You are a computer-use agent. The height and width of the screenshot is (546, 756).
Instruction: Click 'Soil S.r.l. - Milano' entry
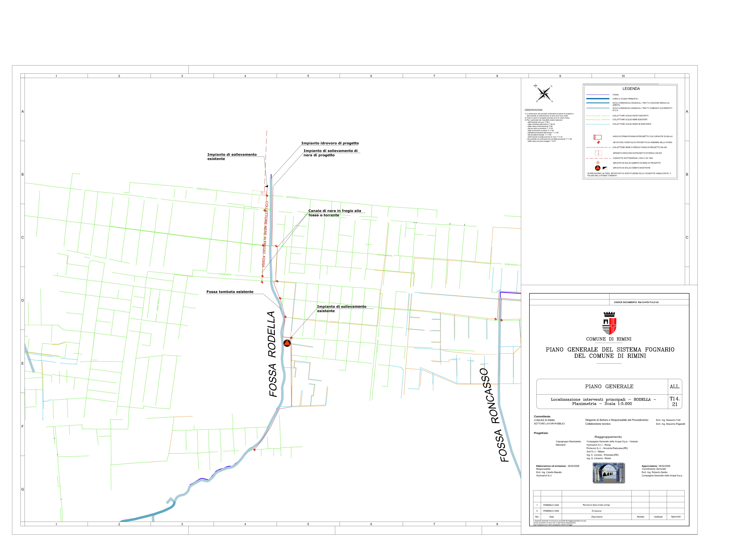tap(595, 452)
